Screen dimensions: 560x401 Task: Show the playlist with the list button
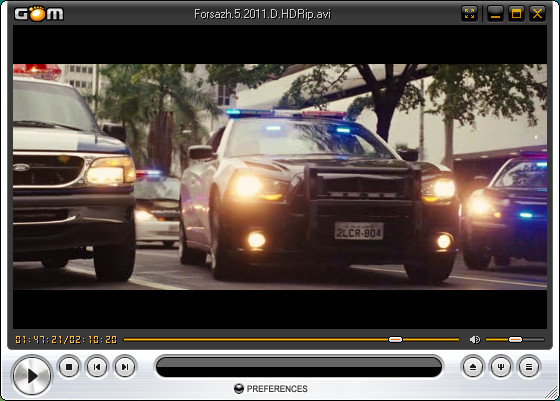click(x=529, y=366)
